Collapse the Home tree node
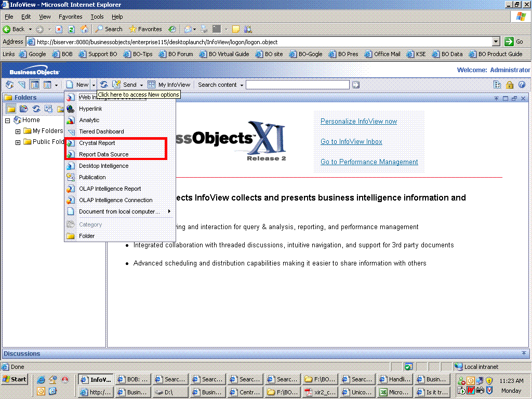 click(7, 121)
